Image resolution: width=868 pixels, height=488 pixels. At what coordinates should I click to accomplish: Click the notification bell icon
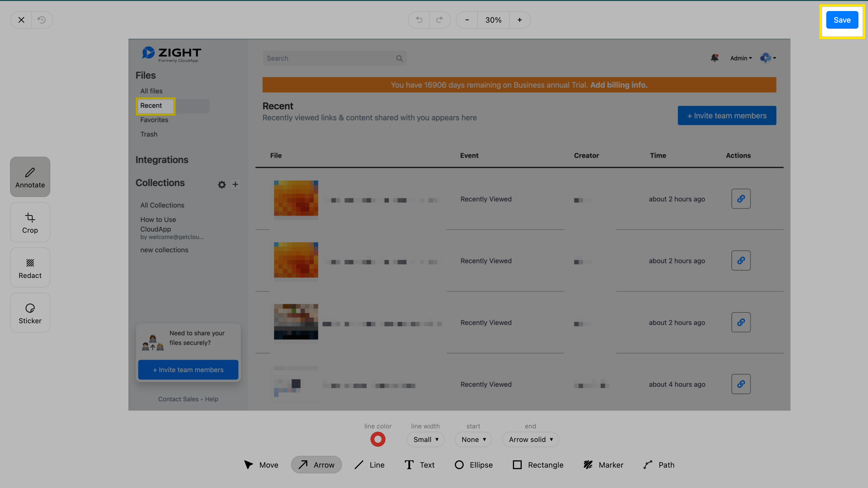tap(715, 58)
